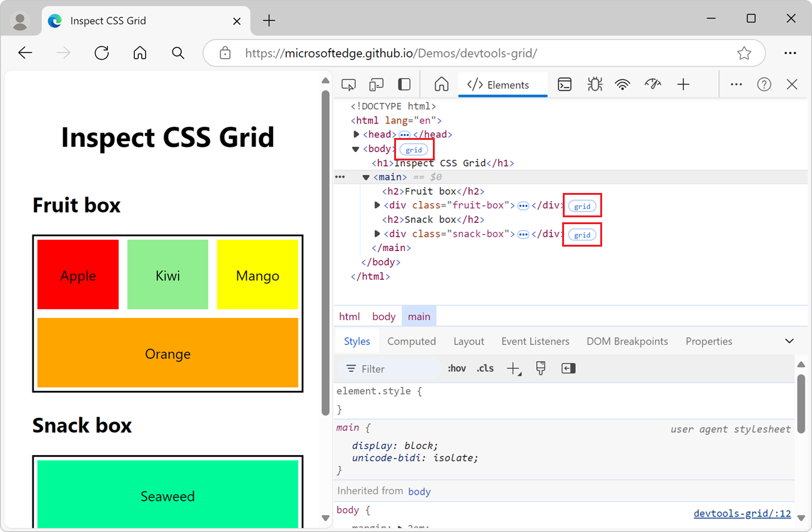Image resolution: width=812 pixels, height=532 pixels.
Task: Change the DevTools dock location
Action: 404,84
